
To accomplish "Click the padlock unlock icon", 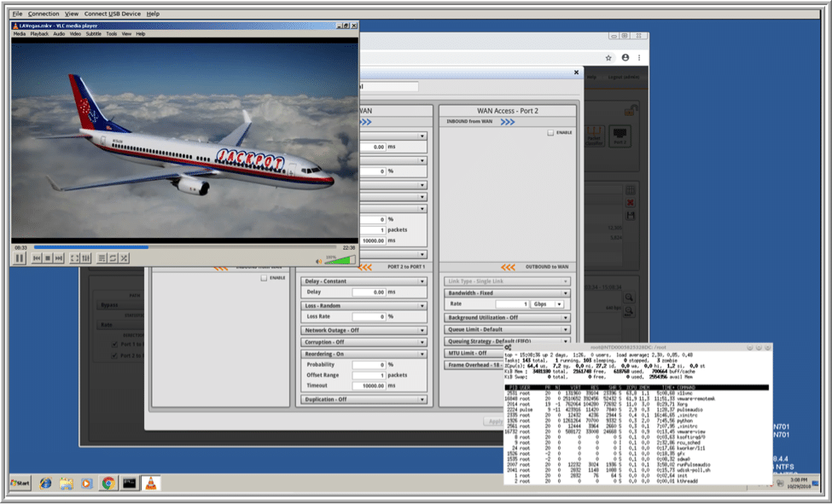I will point(631,110).
